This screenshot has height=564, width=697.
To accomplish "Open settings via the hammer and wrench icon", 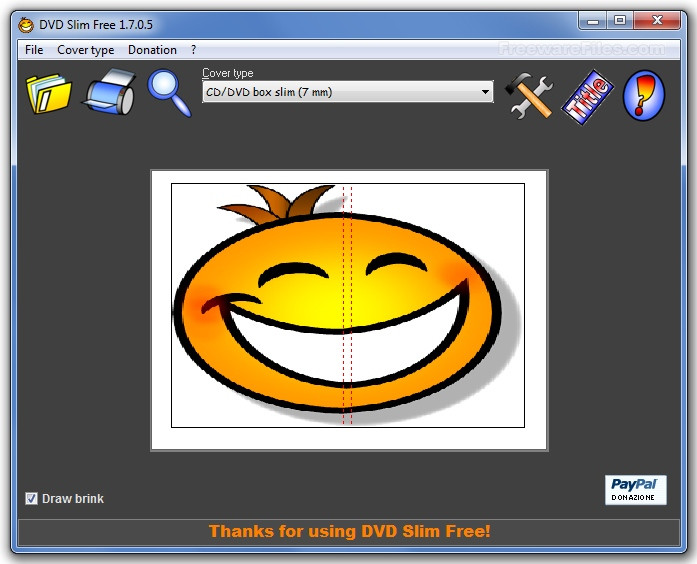I will [x=529, y=96].
